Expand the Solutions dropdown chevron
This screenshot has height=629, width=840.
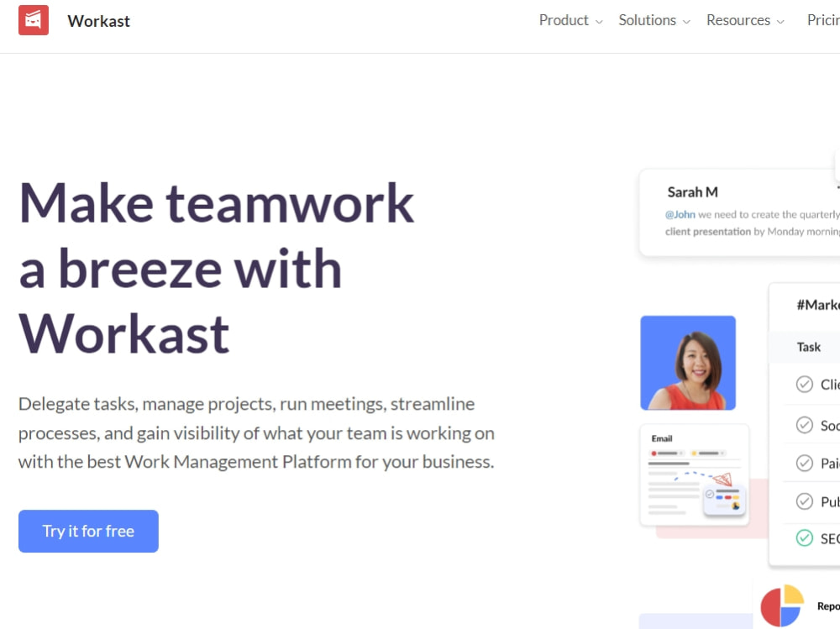pos(686,22)
